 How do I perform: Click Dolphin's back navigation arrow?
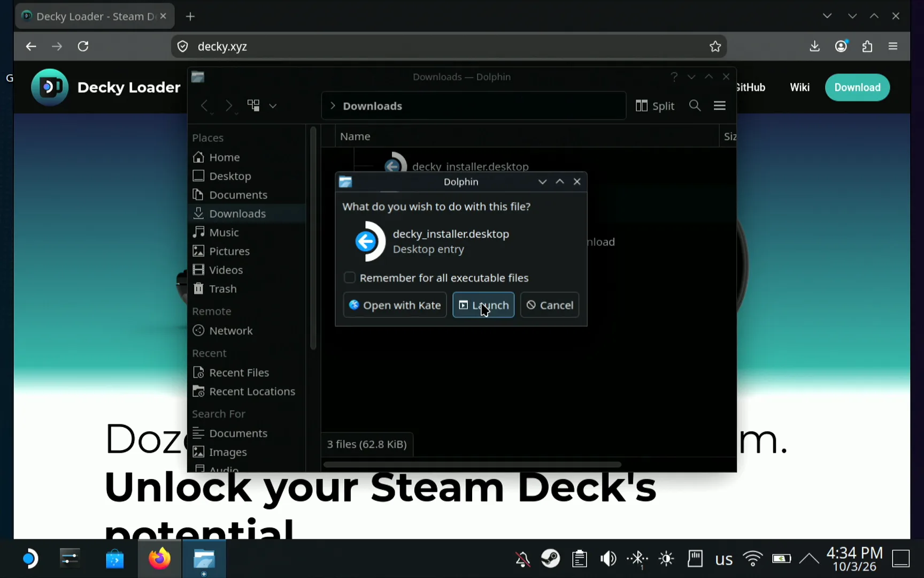coord(204,106)
